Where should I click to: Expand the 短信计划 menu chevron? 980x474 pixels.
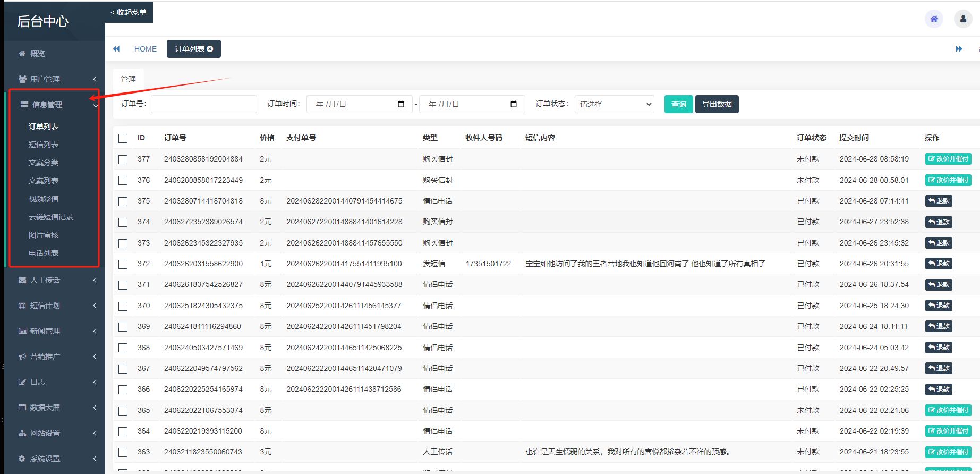point(95,306)
